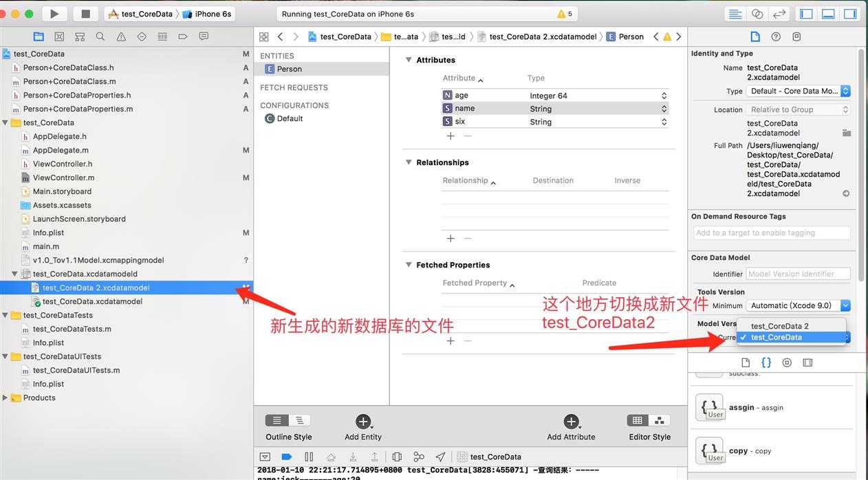
Task: Jump to next issue in jump bar
Action: (x=679, y=36)
